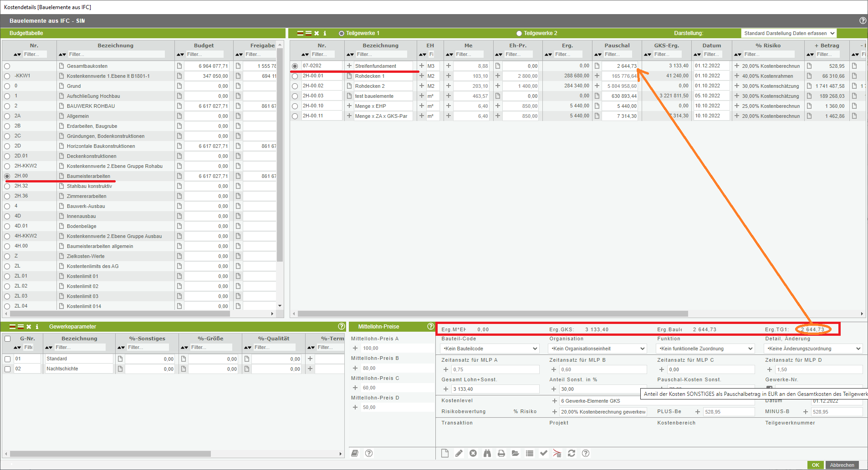Image resolution: width=868 pixels, height=470 pixels.
Task: Sort by Budget column header
Action: (204, 45)
